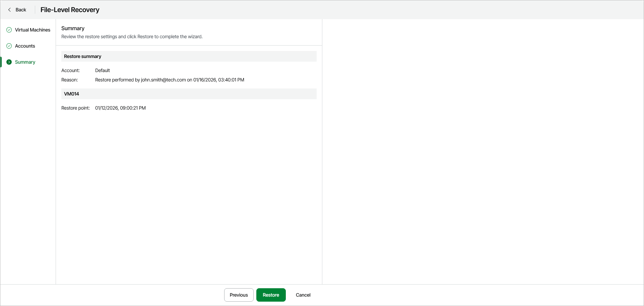Click the Summary heading
Image resolution: width=644 pixels, height=306 pixels.
73,28
